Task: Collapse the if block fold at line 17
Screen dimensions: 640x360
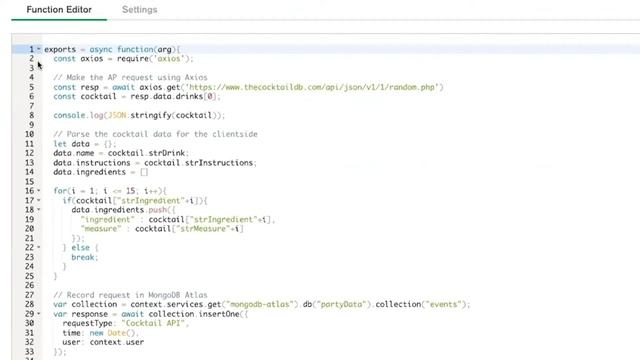Action: tap(39, 200)
